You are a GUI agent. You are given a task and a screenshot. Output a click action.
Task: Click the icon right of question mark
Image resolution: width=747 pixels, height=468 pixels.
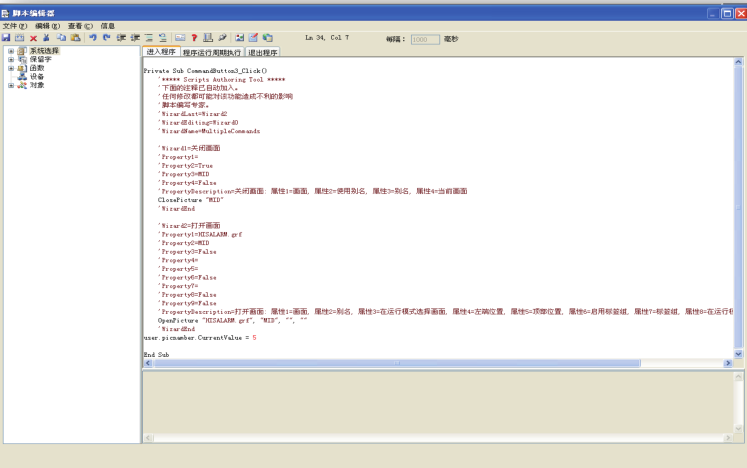tap(208, 38)
